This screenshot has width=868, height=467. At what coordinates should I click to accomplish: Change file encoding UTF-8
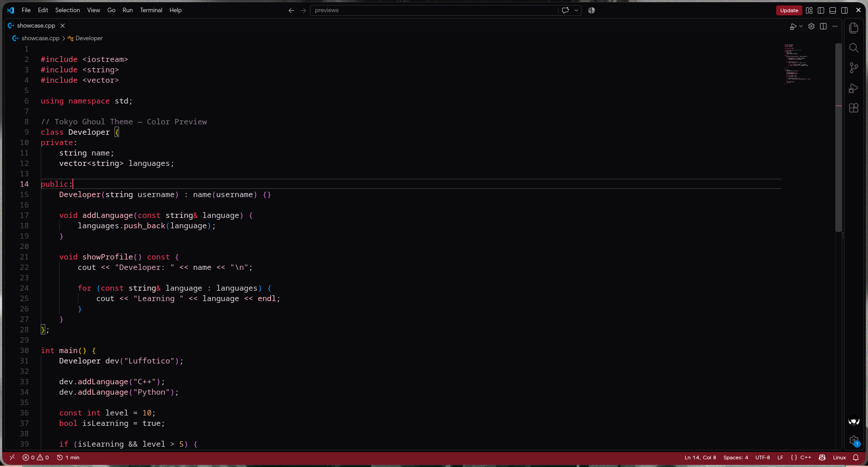[x=763, y=458]
